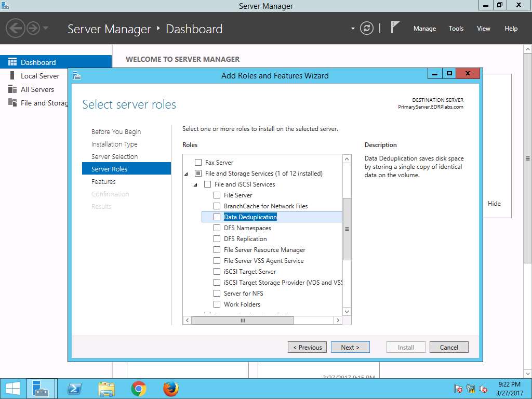Check the Fax Server role checkbox
The width and height of the screenshot is (532, 399).
(x=198, y=163)
